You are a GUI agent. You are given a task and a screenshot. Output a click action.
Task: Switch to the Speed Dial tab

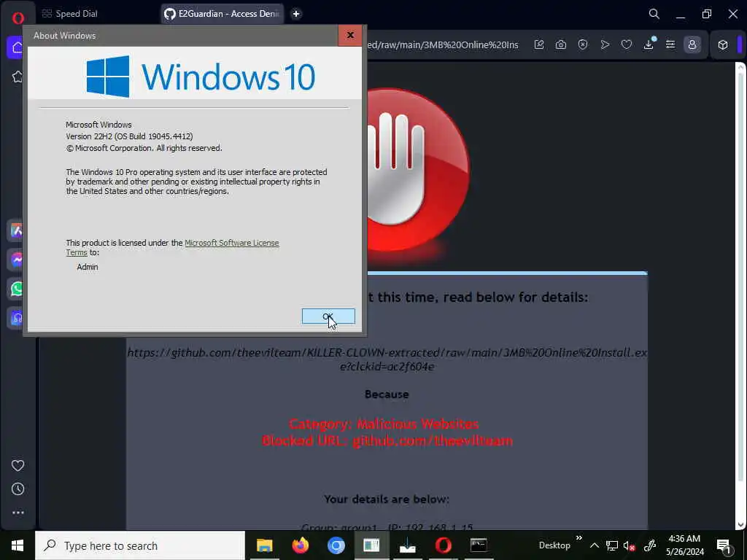pos(70,14)
